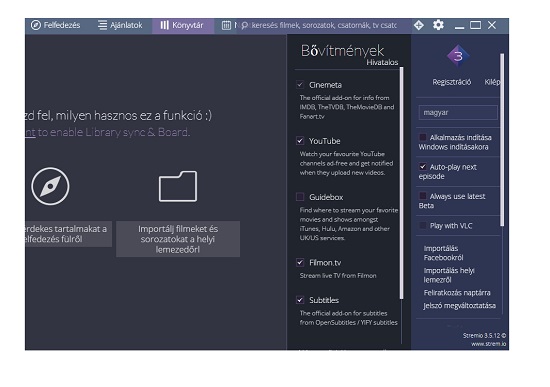Select the Könyvtár tab

(182, 26)
